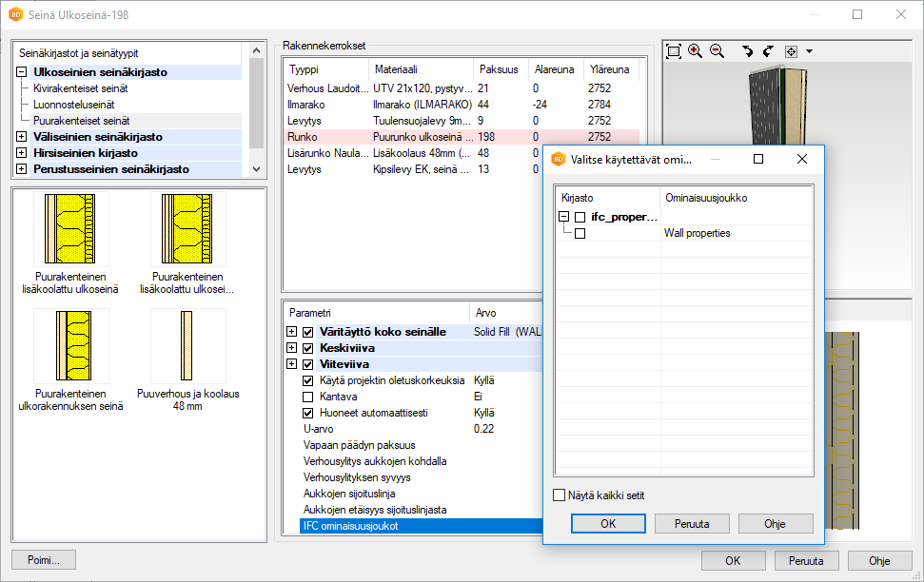The height and width of the screenshot is (582, 924).
Task: Open the preview toolbar dropdown arrow
Action: (809, 51)
